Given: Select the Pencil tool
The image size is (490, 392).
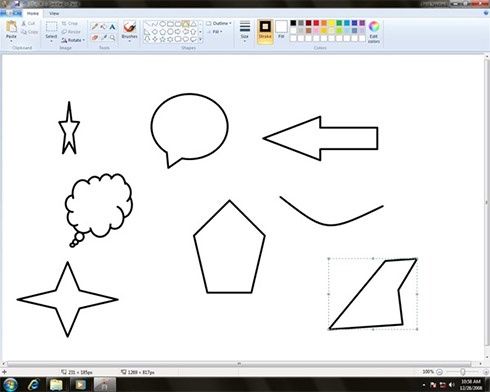Looking at the screenshot, I should tap(95, 26).
